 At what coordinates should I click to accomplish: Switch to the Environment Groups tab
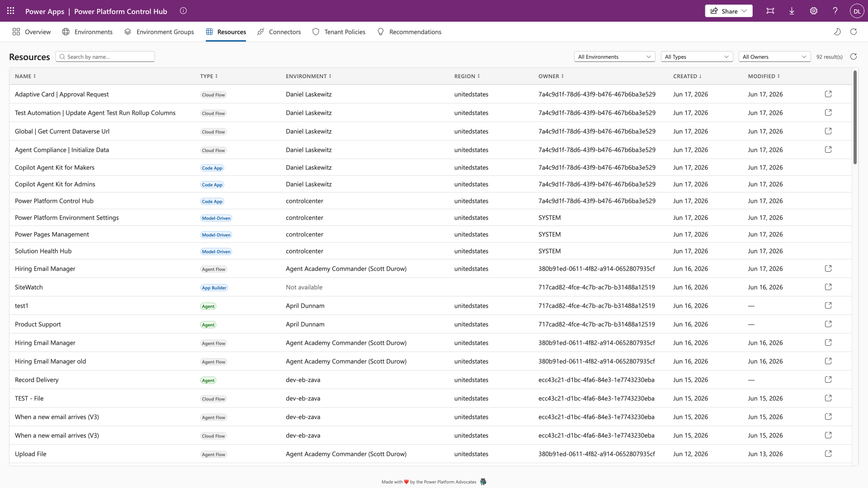click(x=159, y=32)
